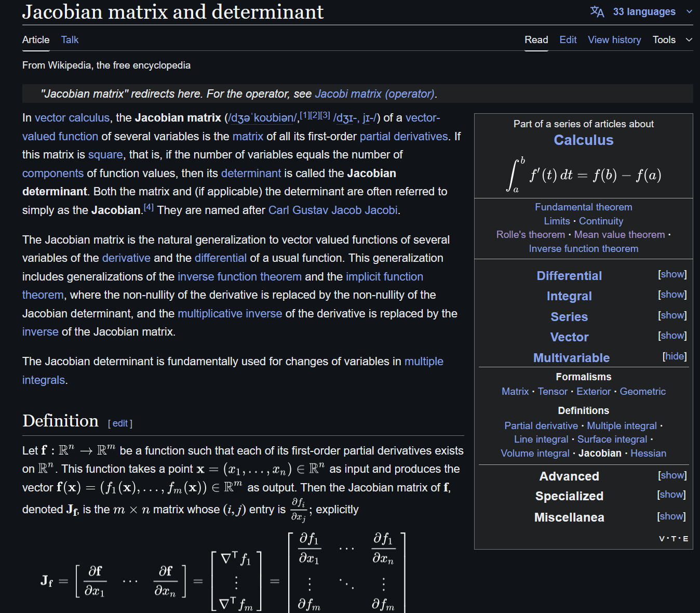The height and width of the screenshot is (613, 700).
Task: Open Exterior formalism link
Action: 594,391
